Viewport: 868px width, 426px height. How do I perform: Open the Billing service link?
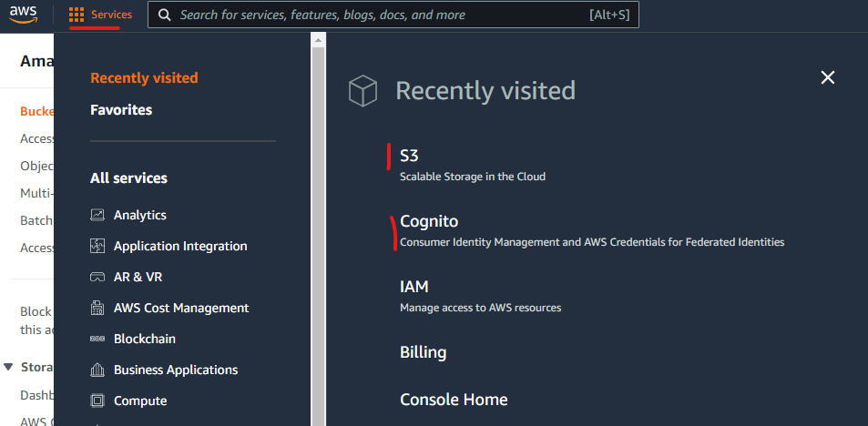click(423, 352)
